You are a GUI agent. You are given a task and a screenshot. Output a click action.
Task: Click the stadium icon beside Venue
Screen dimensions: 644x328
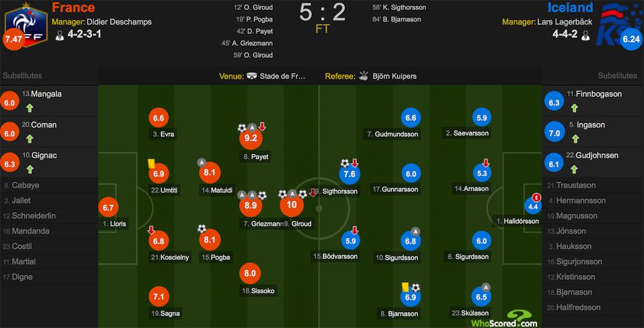252,76
